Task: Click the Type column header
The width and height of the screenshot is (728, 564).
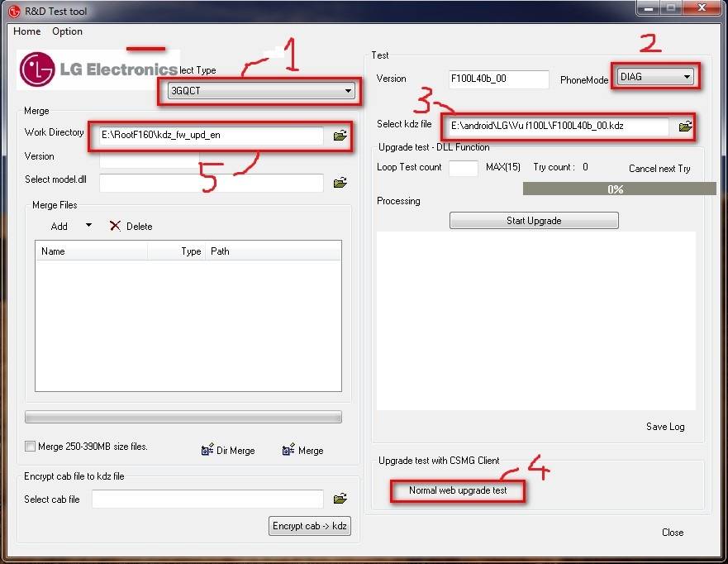Action: point(177,251)
